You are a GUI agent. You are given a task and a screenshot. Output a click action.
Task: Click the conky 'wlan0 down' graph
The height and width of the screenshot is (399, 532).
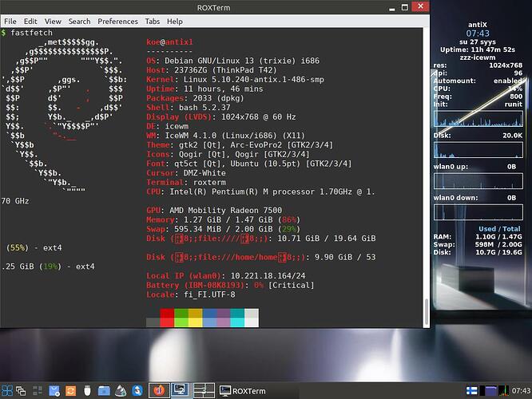tap(478, 212)
